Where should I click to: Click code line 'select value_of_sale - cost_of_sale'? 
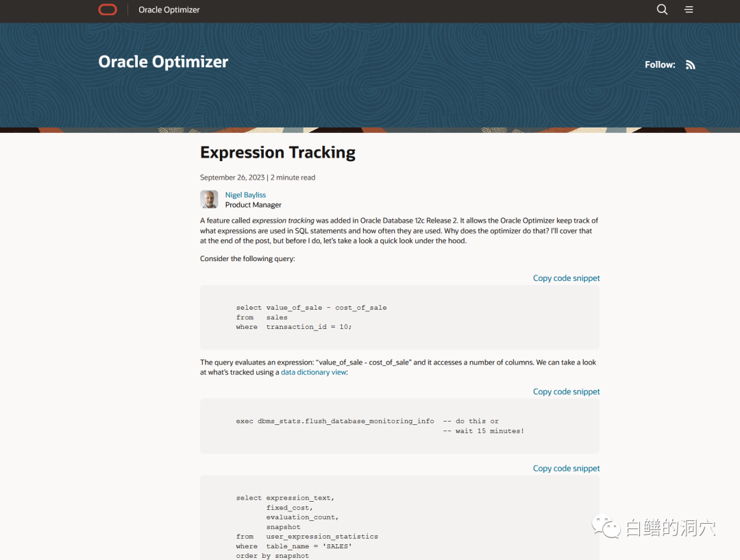click(x=312, y=307)
